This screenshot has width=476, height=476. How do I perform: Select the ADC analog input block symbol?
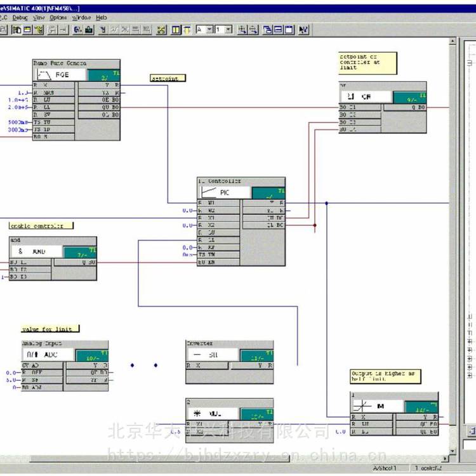pos(48,355)
